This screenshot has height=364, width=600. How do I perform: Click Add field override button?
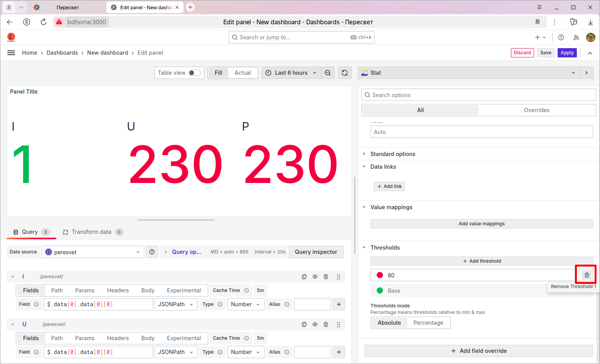pyautogui.click(x=479, y=351)
